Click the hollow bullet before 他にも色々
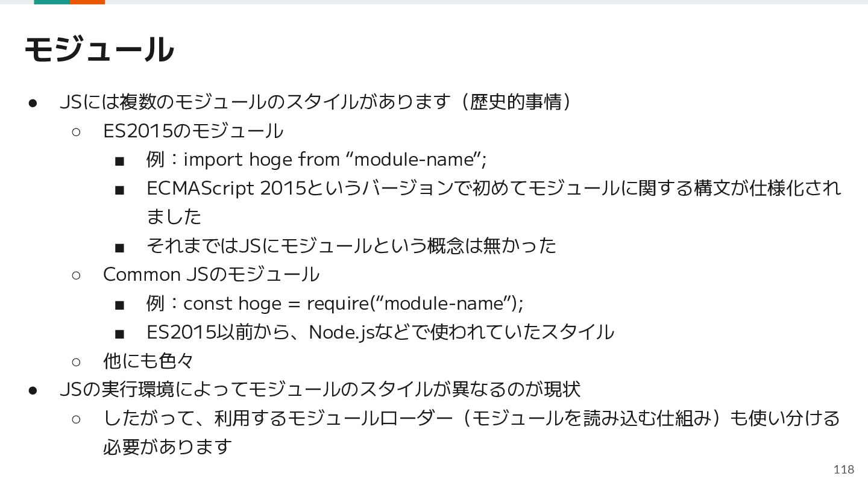This screenshot has width=868, height=488. [x=76, y=362]
